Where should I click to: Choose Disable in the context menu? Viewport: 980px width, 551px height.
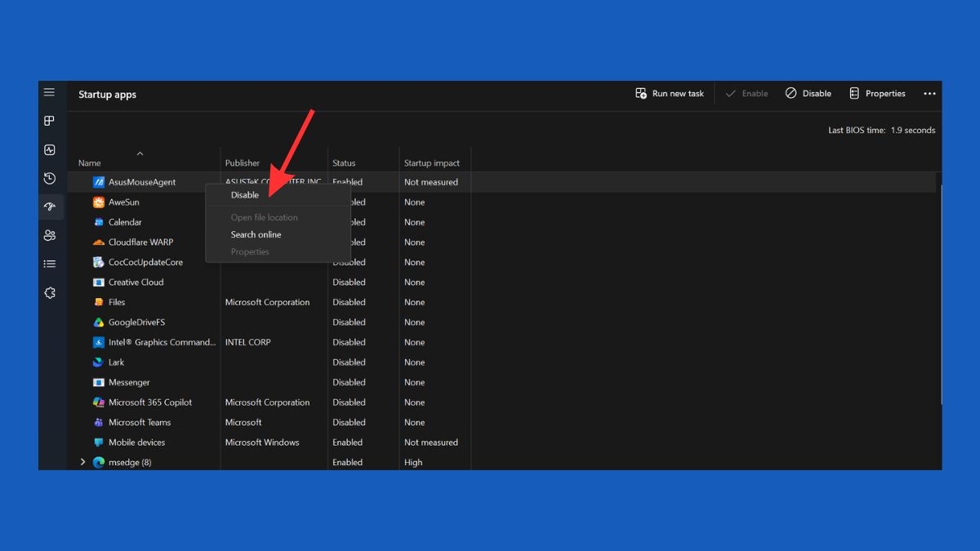point(245,195)
